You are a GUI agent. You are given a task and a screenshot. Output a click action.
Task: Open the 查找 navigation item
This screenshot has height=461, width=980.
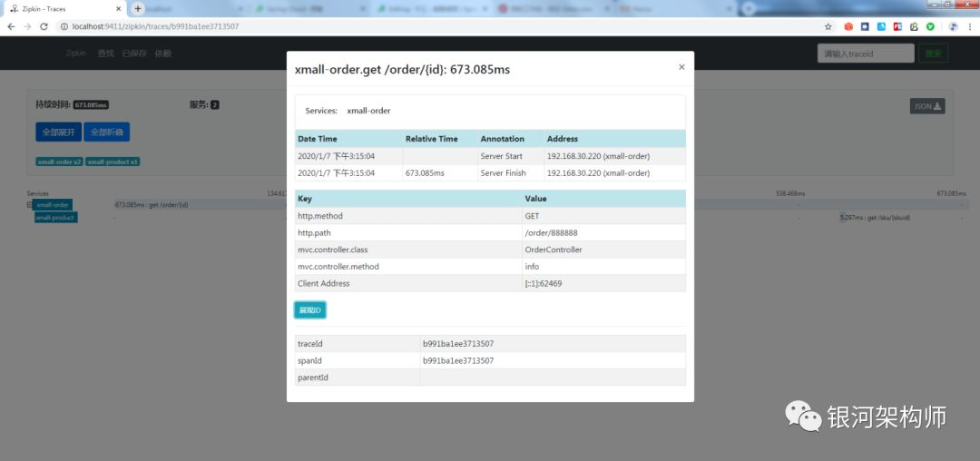coord(105,54)
